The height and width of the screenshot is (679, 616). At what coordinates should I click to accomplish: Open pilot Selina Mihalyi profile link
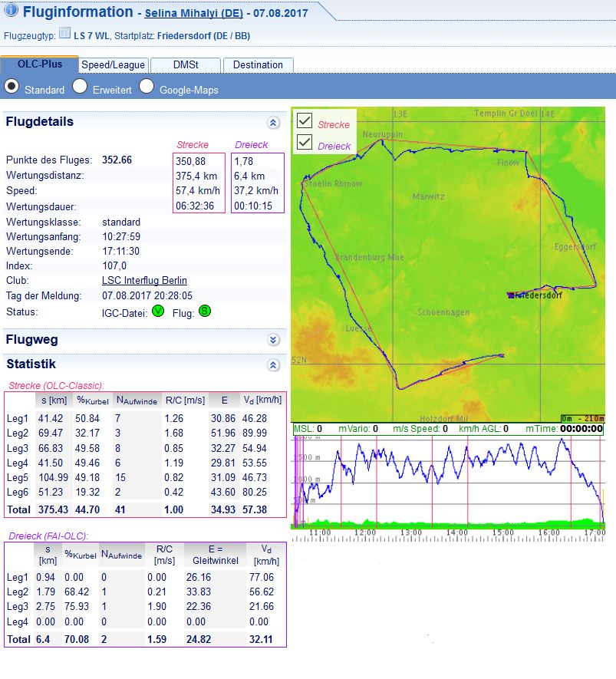(x=192, y=14)
